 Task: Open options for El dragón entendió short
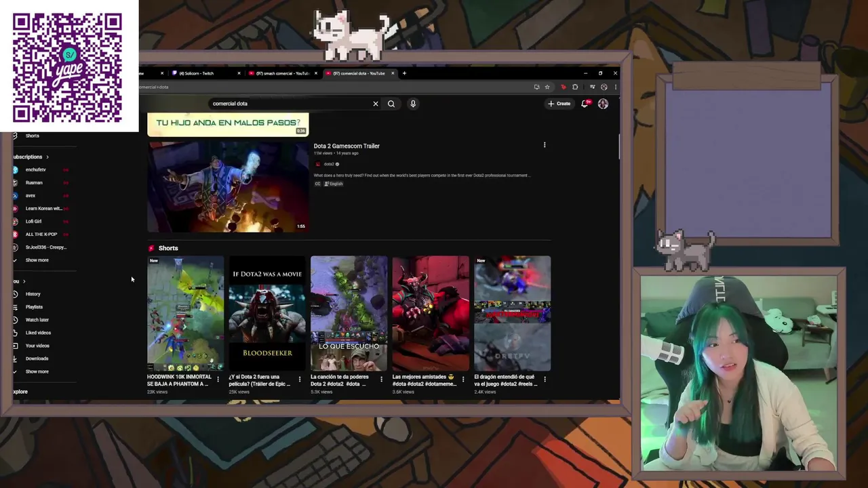[x=545, y=380]
